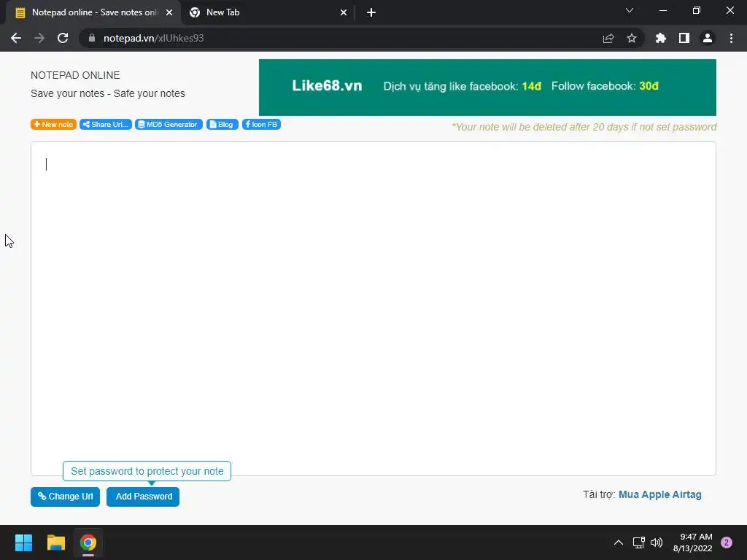Create a New note

pos(53,124)
